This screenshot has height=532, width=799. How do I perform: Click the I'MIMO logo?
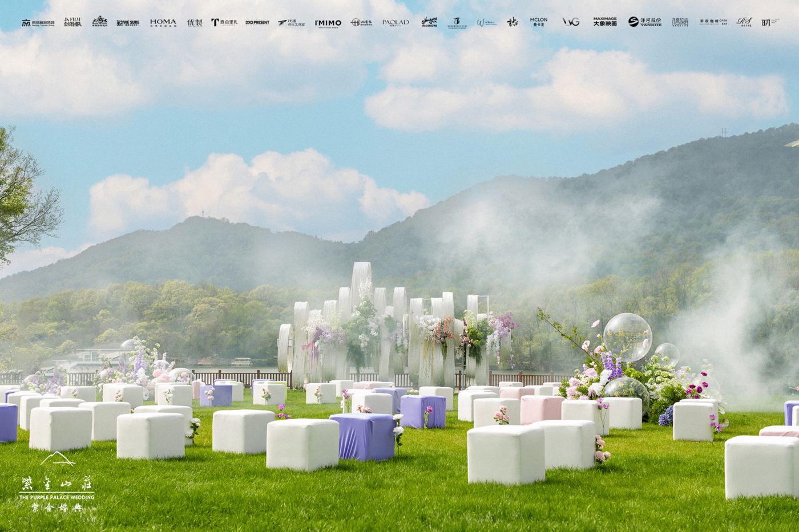pyautogui.click(x=328, y=23)
